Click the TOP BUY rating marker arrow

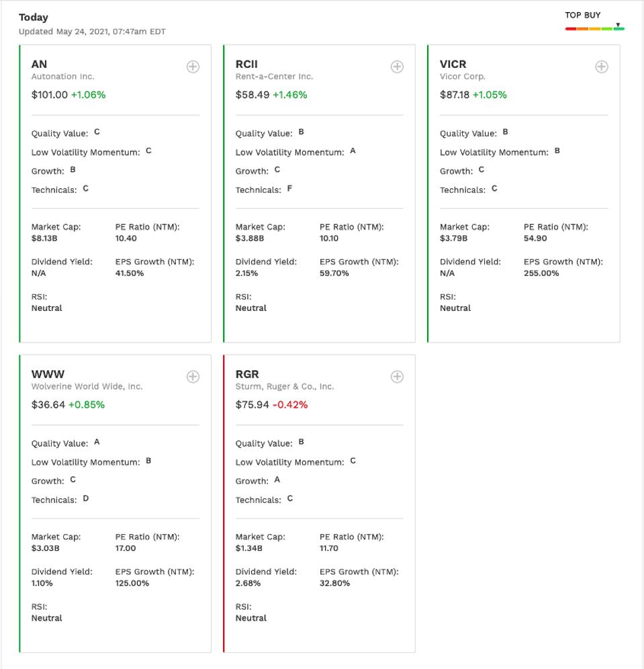click(x=618, y=25)
